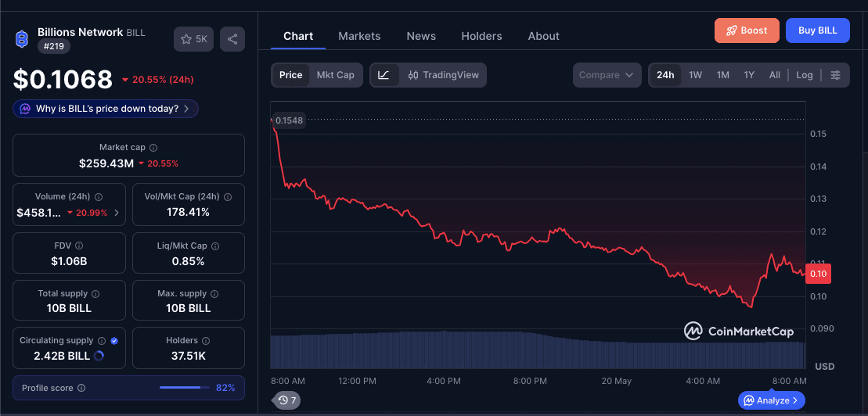868x416 pixels.
Task: Select the 1W time range
Action: pyautogui.click(x=695, y=75)
